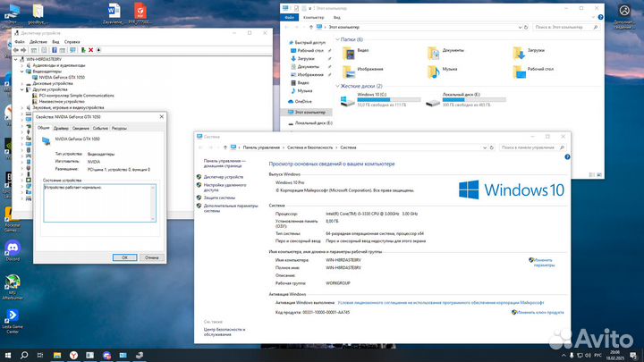This screenshot has height=362, width=644.
Task: Open File Explorer from taskbar
Action: click(x=57, y=355)
